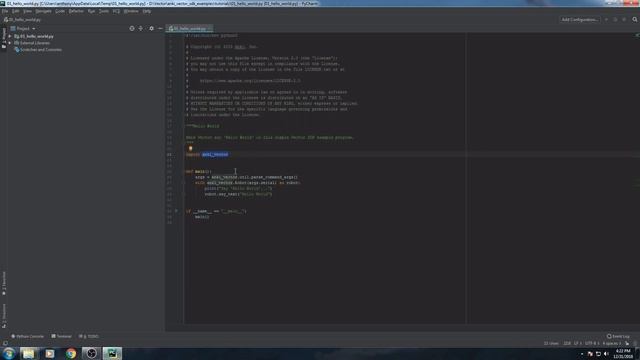Open Chrome from taskbar
Screen dimensions: 640x360
coord(71,353)
